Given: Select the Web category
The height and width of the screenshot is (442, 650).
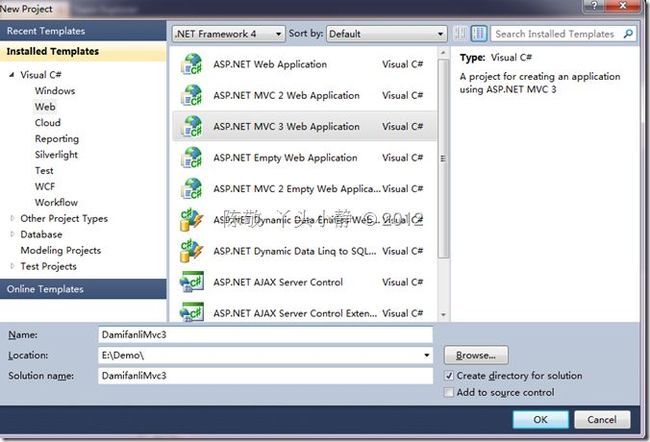Looking at the screenshot, I should tap(45, 107).
